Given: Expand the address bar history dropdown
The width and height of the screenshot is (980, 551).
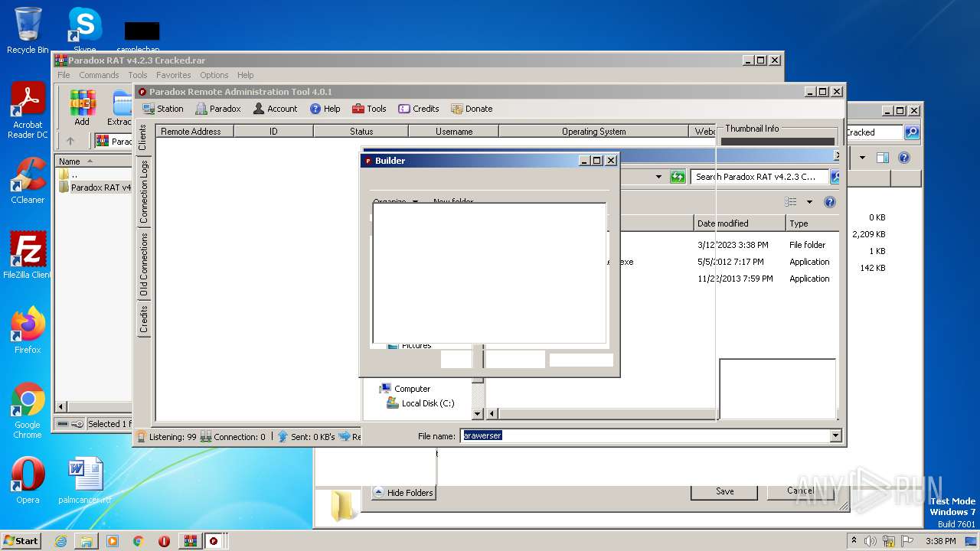Looking at the screenshot, I should coord(658,177).
